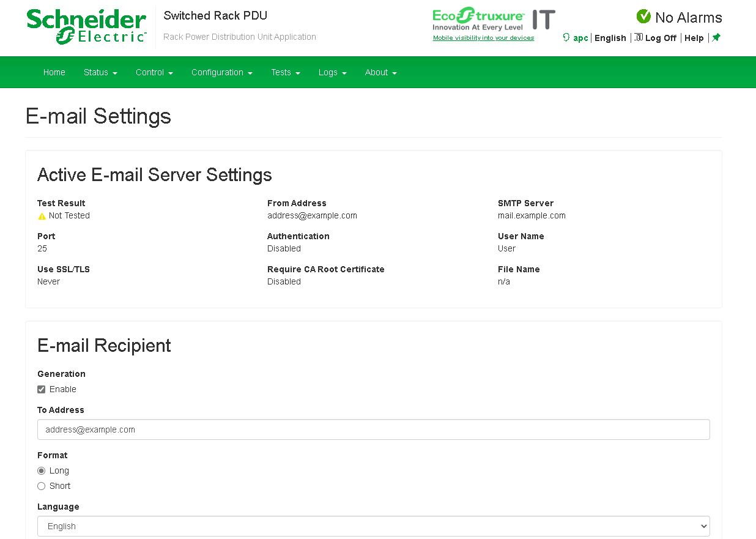Click the From Address value address@example.com
The width and height of the screenshot is (756, 539).
[312, 215]
